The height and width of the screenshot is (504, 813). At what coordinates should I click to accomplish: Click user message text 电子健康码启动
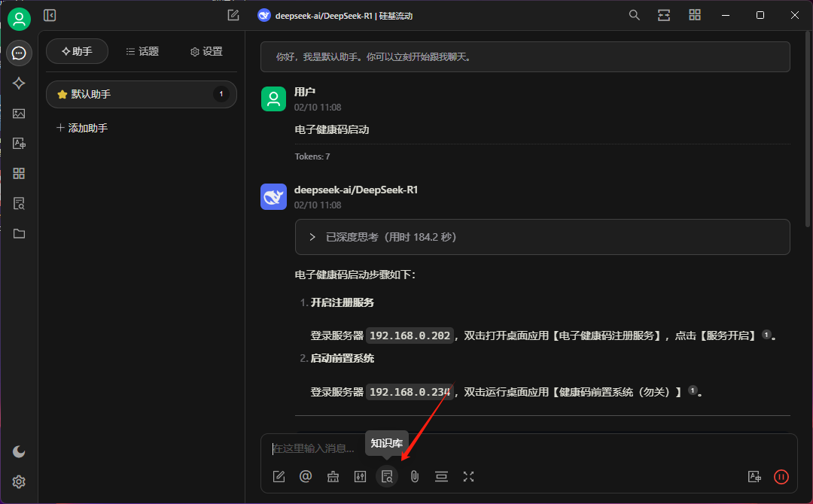pos(332,129)
